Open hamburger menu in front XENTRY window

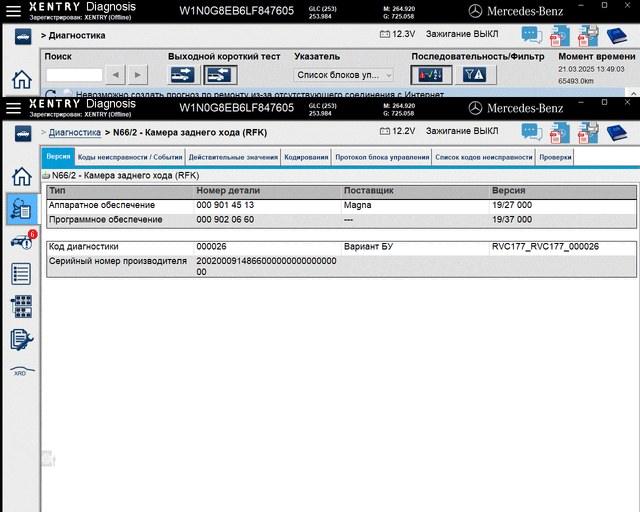coord(13,108)
